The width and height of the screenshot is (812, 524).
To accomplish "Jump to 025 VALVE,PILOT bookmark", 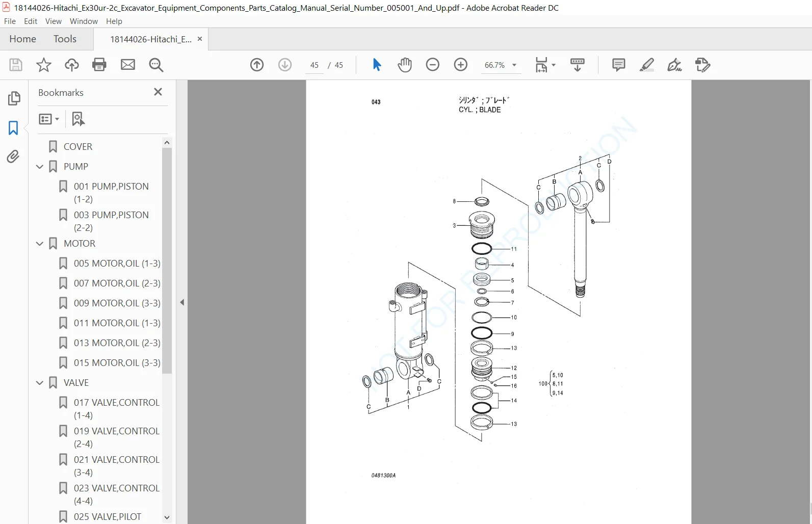I will pyautogui.click(x=108, y=517).
